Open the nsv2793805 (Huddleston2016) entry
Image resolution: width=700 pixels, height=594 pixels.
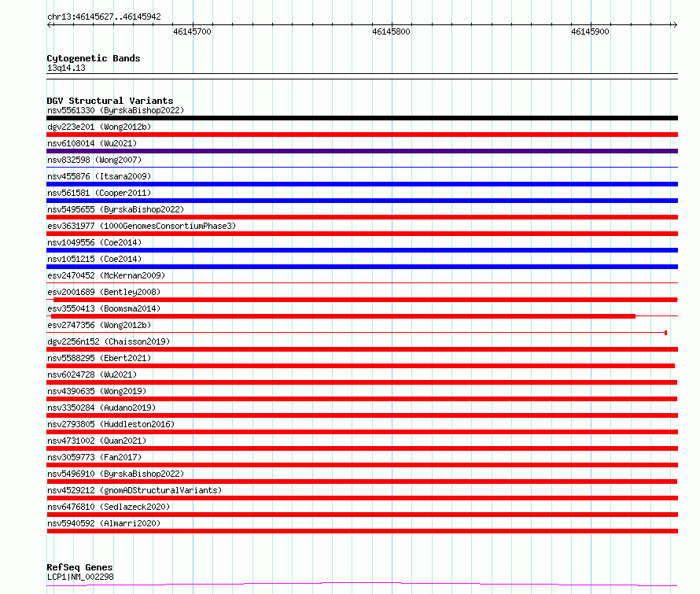click(111, 424)
